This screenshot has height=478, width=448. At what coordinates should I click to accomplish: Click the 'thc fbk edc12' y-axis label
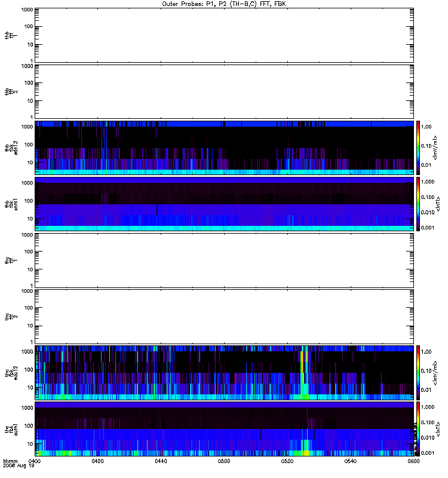coord(11,372)
